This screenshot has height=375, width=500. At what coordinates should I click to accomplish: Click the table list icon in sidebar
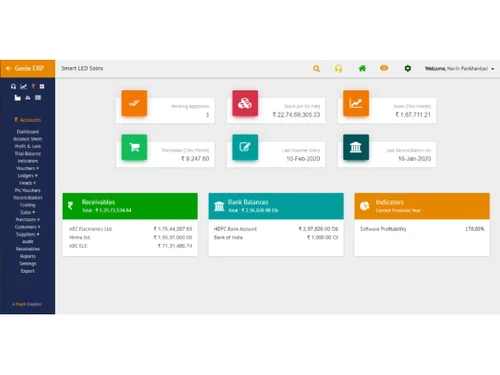[38, 98]
